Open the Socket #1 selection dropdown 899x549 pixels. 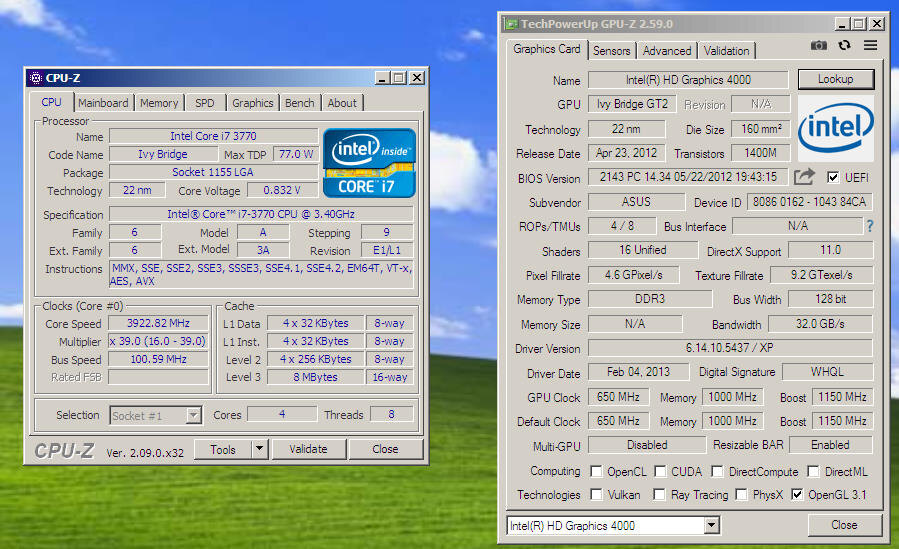(x=194, y=415)
